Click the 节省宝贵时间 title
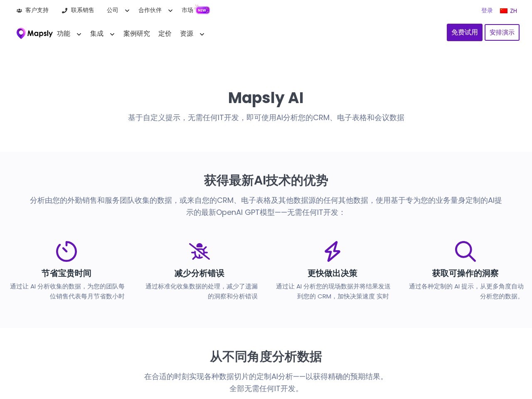Viewport: 532px width, 399px height. click(66, 273)
